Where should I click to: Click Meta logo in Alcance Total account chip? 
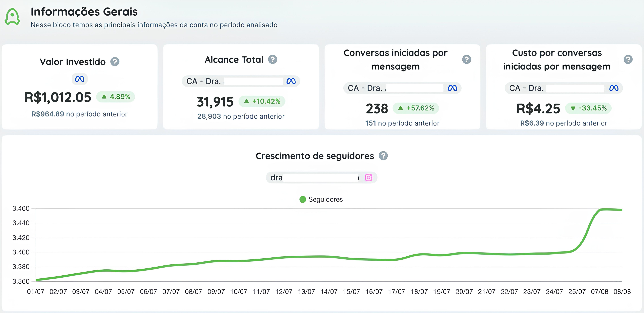[291, 81]
